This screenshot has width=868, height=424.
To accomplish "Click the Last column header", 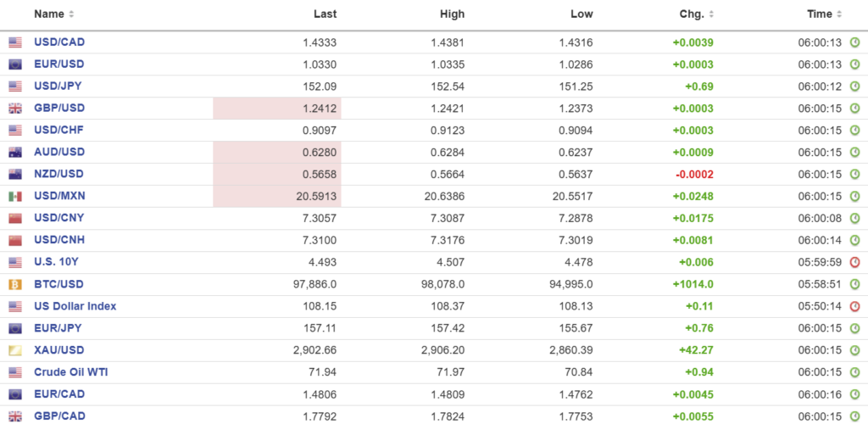I will coord(325,14).
